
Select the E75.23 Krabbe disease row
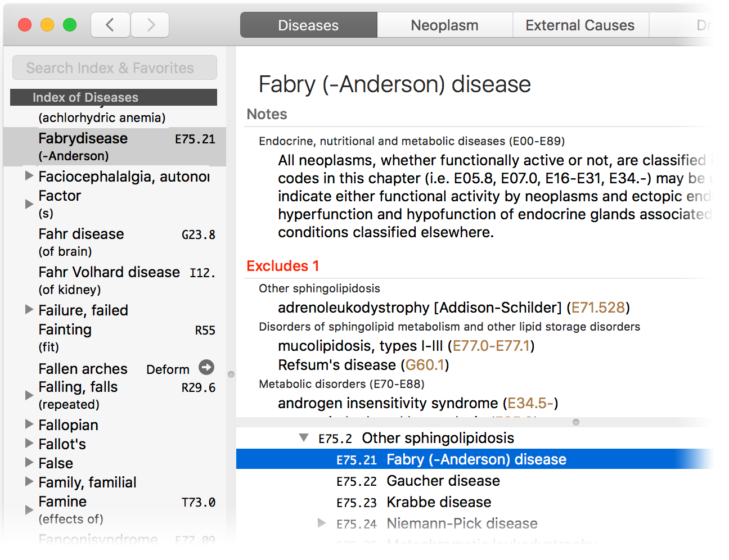coord(474,502)
